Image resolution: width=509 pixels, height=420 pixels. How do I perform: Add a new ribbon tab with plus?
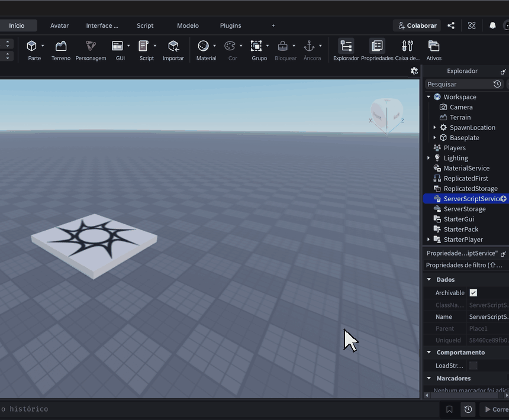pyautogui.click(x=273, y=25)
